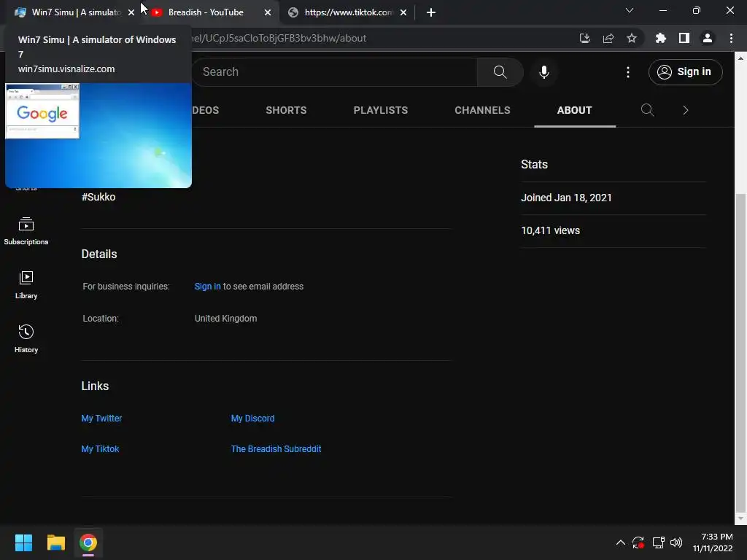Screen dimensions: 747x560
Task: Open the clock showing 7:33 PM
Action: pos(713,542)
